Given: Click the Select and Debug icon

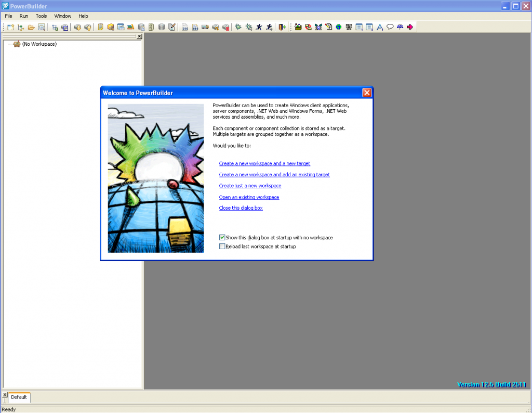Looking at the screenshot, I should coord(249,27).
